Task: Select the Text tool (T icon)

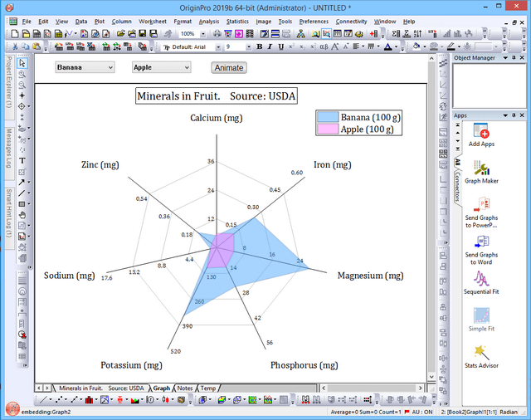Action: pos(22,160)
